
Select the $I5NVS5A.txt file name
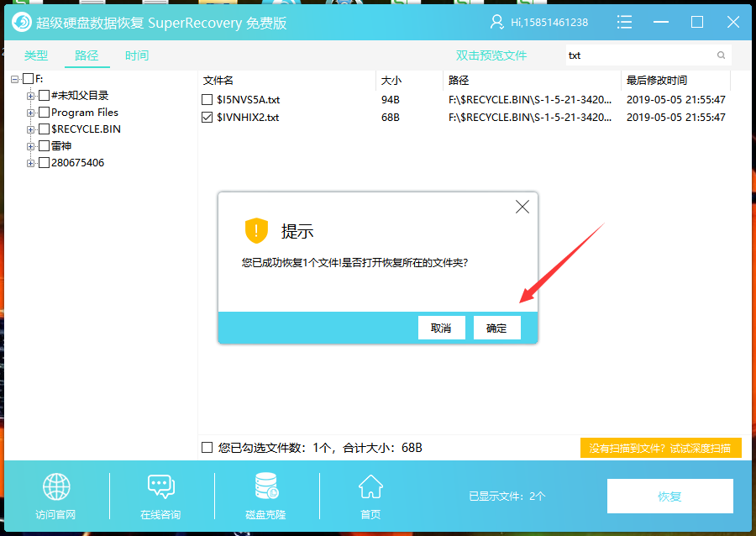pyautogui.click(x=249, y=100)
